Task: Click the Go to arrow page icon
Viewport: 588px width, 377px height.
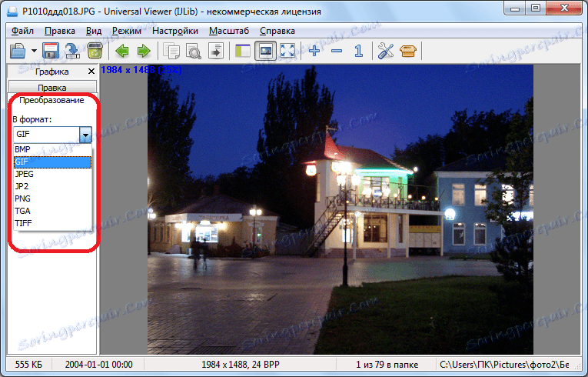Action: (x=216, y=51)
